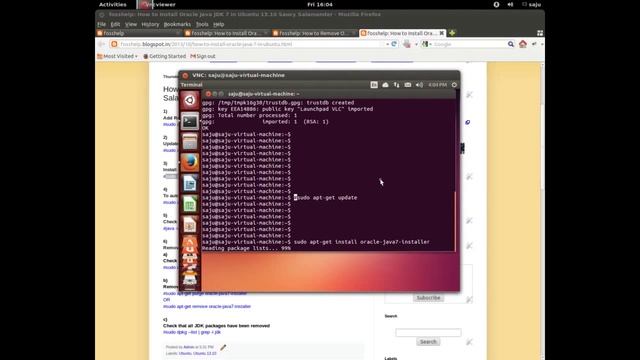Open Firefox History menu
The height and width of the screenshot is (360, 640).
tap(150, 24)
